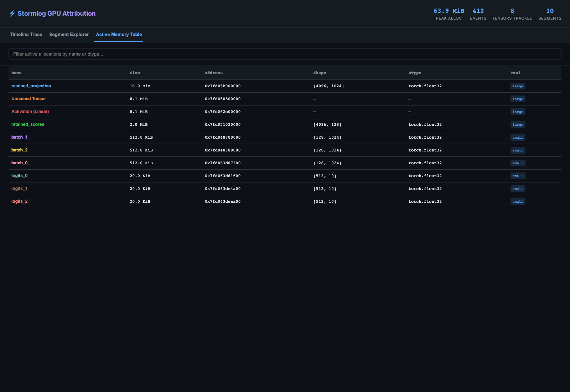Sort by the Address column header
Viewport: 570px width, 392px height.
214,73
